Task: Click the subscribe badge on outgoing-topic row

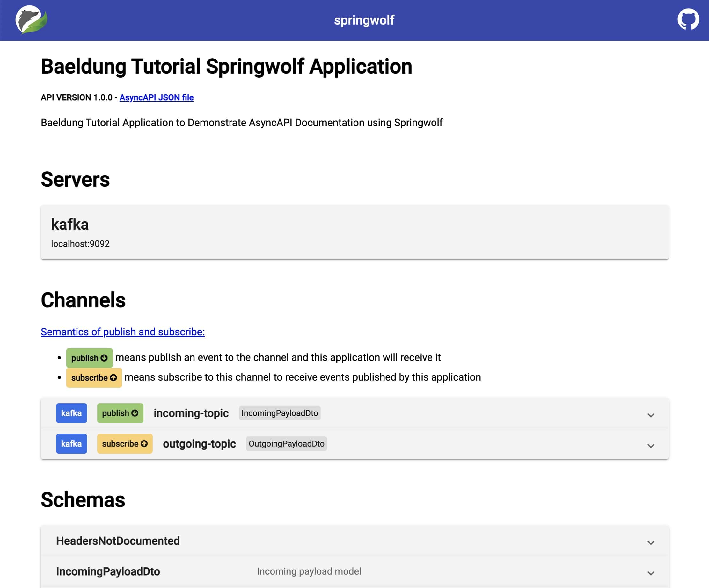Action: coord(125,444)
